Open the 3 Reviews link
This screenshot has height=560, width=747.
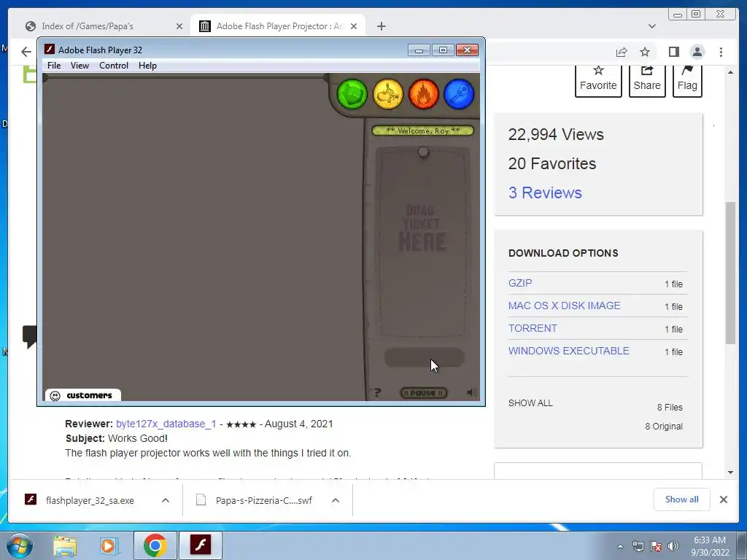[545, 192]
